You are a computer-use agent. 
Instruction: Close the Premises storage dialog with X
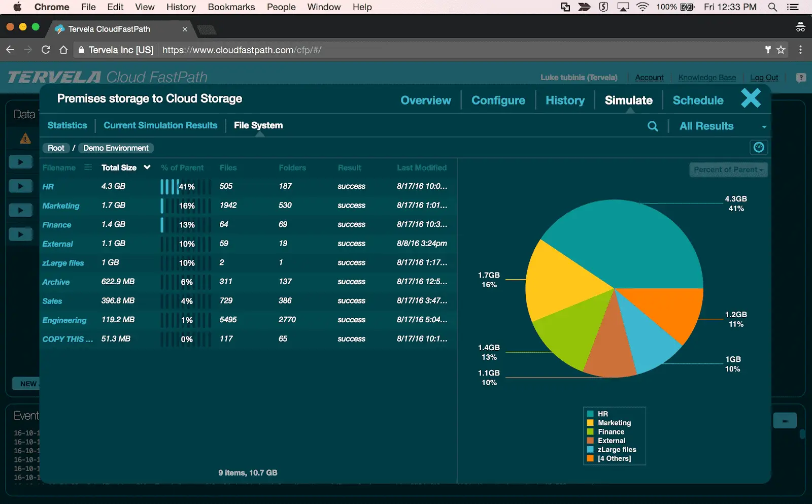pyautogui.click(x=751, y=98)
